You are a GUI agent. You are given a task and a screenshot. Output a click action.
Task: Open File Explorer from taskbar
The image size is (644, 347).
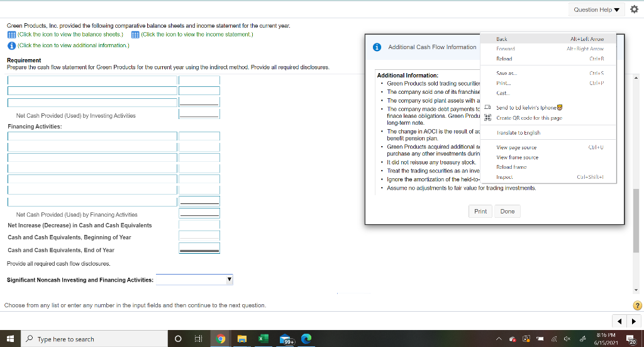point(242,339)
